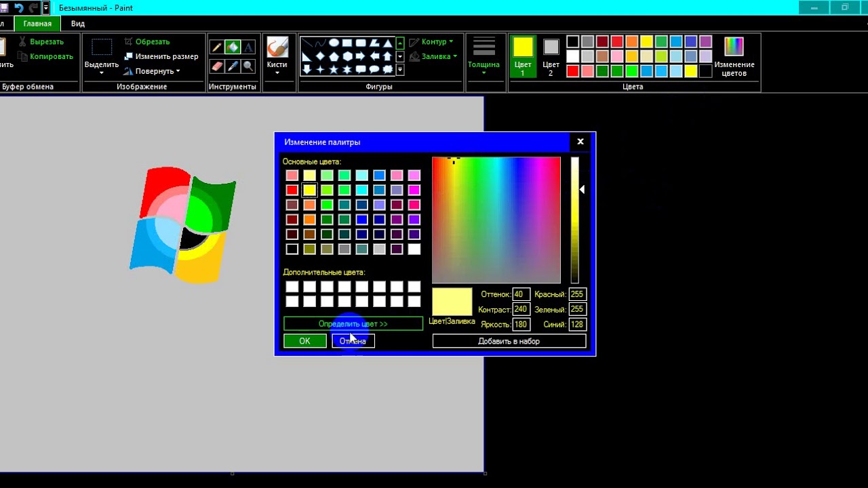Select the Text tool

coord(248,47)
